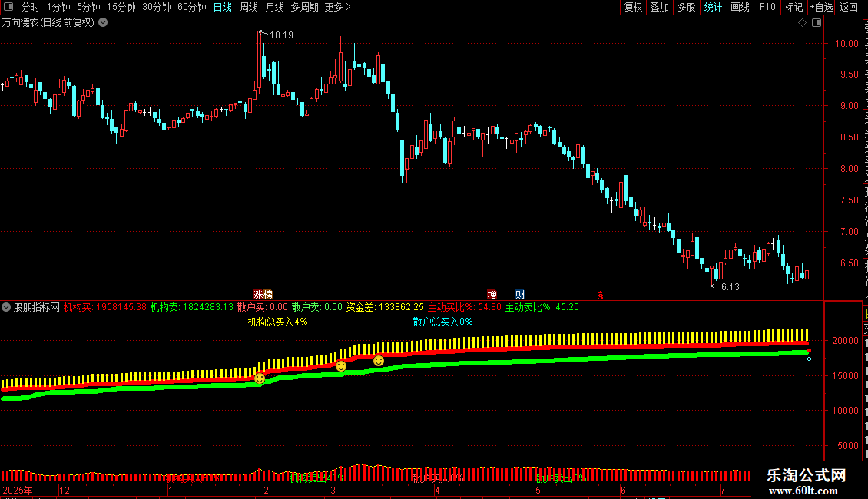Image resolution: width=868 pixels, height=499 pixels.
Task: Click the 返回 back button
Action: tap(849, 7)
